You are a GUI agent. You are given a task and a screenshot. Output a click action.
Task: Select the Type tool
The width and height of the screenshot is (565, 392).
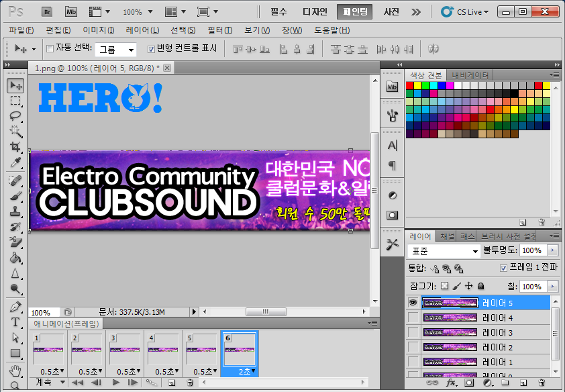(x=15, y=322)
